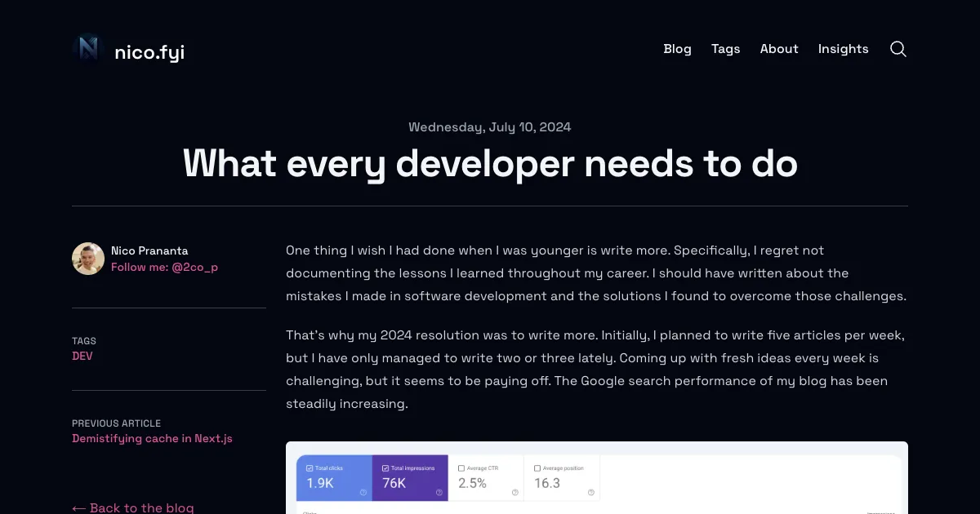This screenshot has height=514, width=980.
Task: Open the previous article about caching in Next.js
Action: [152, 438]
